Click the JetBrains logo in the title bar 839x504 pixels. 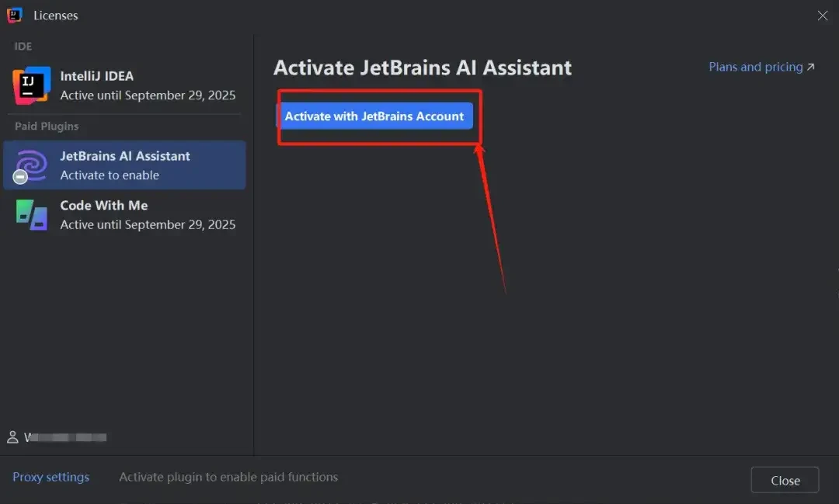click(x=15, y=16)
